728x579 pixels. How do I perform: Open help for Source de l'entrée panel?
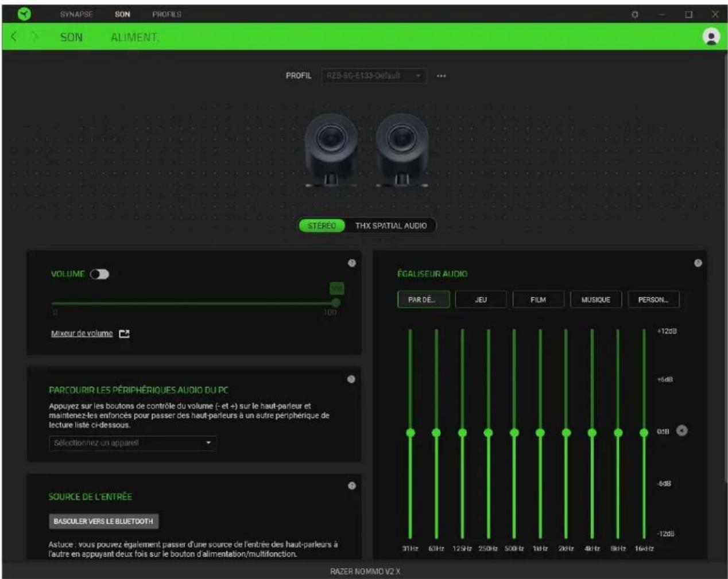point(352,485)
